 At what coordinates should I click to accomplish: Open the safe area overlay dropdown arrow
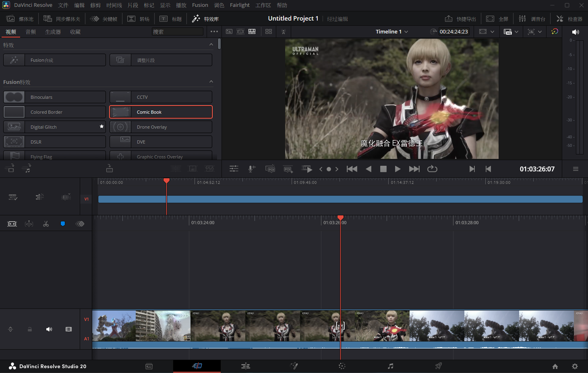click(x=492, y=31)
